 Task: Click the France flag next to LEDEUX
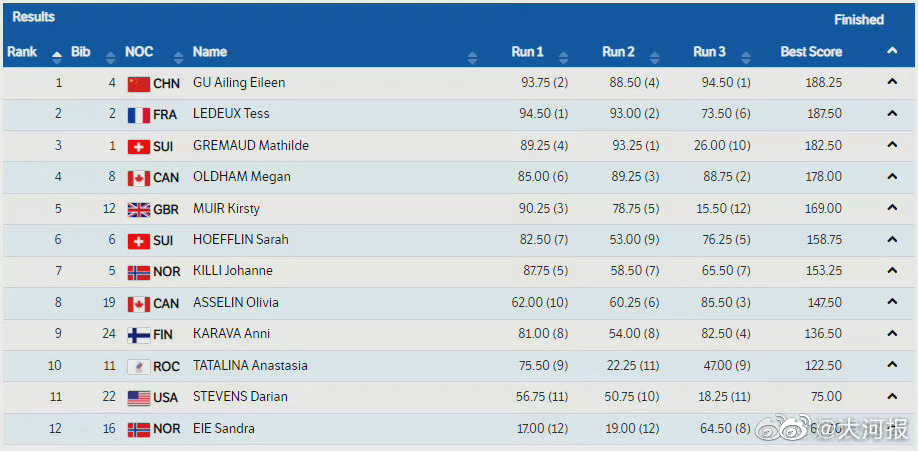pyautogui.click(x=138, y=115)
